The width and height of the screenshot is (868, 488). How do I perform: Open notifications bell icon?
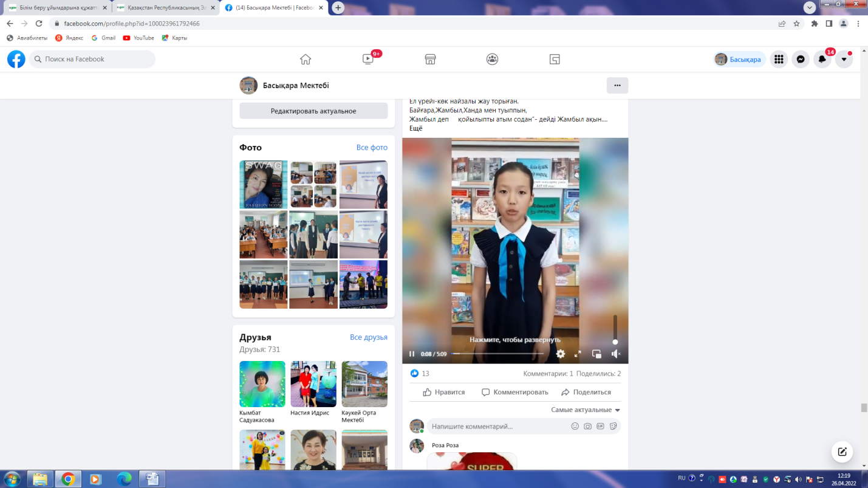point(822,59)
